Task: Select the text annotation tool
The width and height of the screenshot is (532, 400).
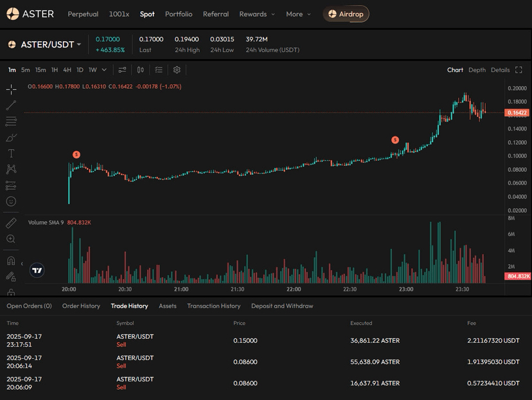Action: (11, 153)
